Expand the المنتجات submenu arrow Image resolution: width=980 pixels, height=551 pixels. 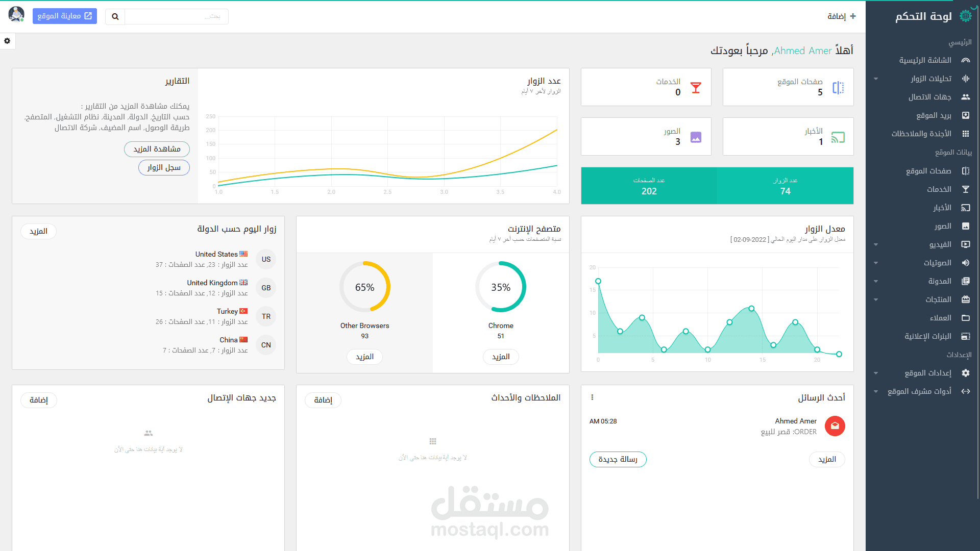[x=876, y=299]
